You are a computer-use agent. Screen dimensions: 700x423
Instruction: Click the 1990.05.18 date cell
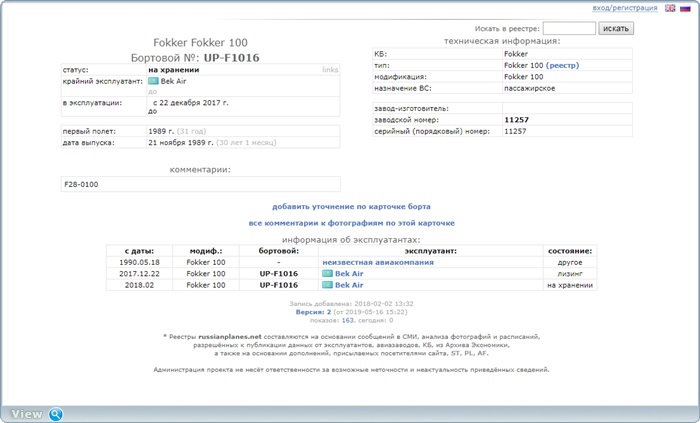(139, 262)
